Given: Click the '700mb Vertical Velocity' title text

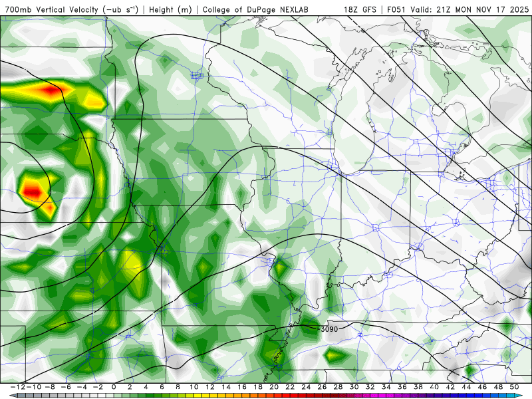Looking at the screenshot, I should (x=52, y=9).
